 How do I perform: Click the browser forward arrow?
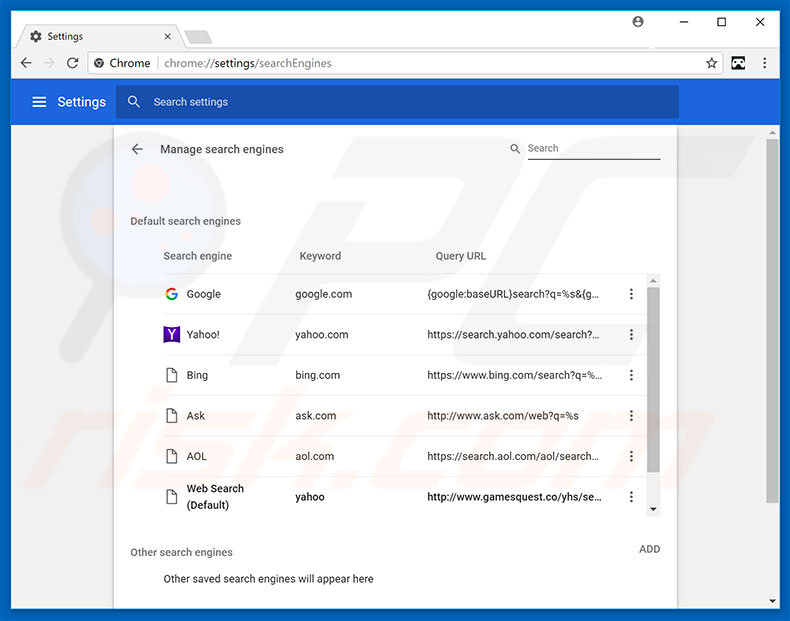[x=49, y=63]
